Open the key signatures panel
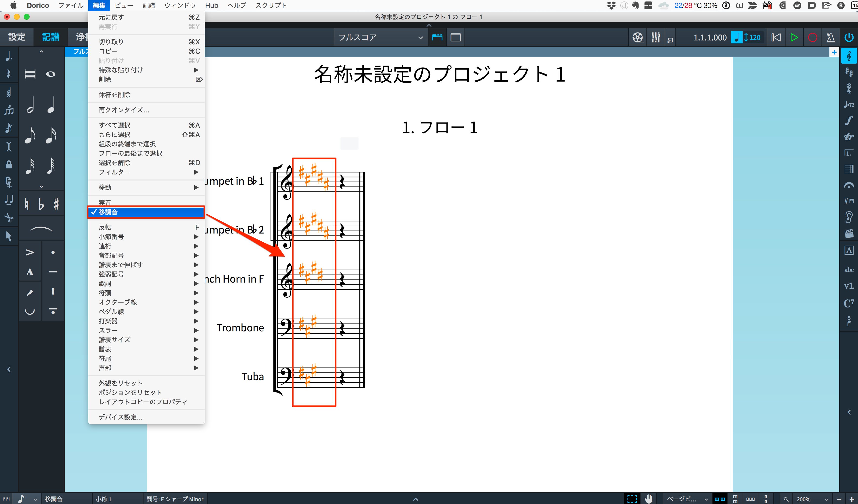The width and height of the screenshot is (858, 504). tap(849, 72)
